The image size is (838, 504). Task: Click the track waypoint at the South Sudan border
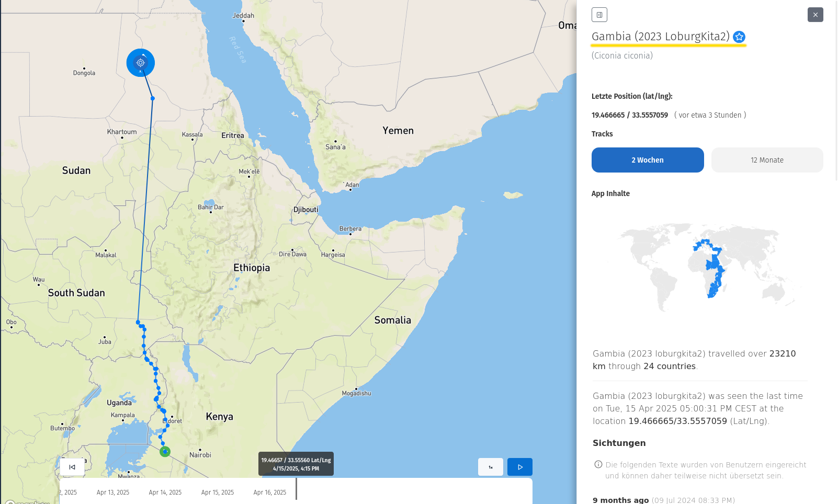click(138, 322)
